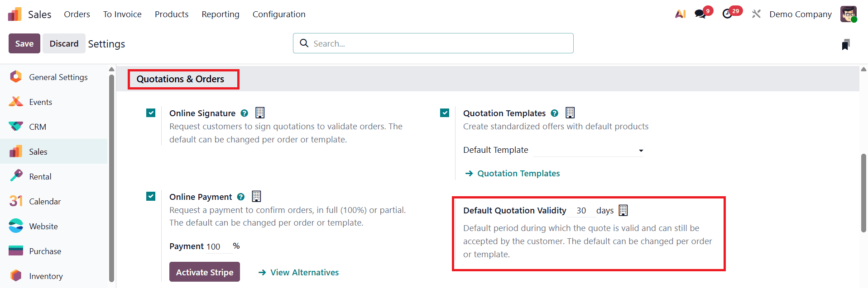Expand the Default Template dropdown
Viewport: 868px width, 288px height.
tap(589, 150)
